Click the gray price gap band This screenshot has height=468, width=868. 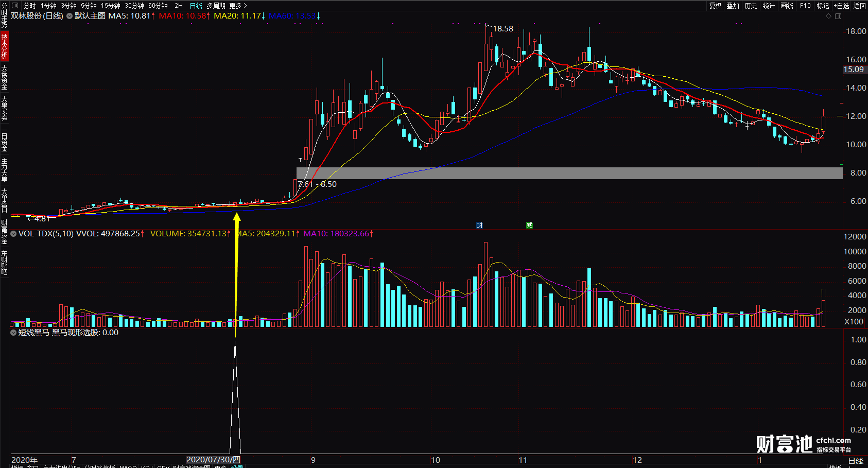(569, 173)
